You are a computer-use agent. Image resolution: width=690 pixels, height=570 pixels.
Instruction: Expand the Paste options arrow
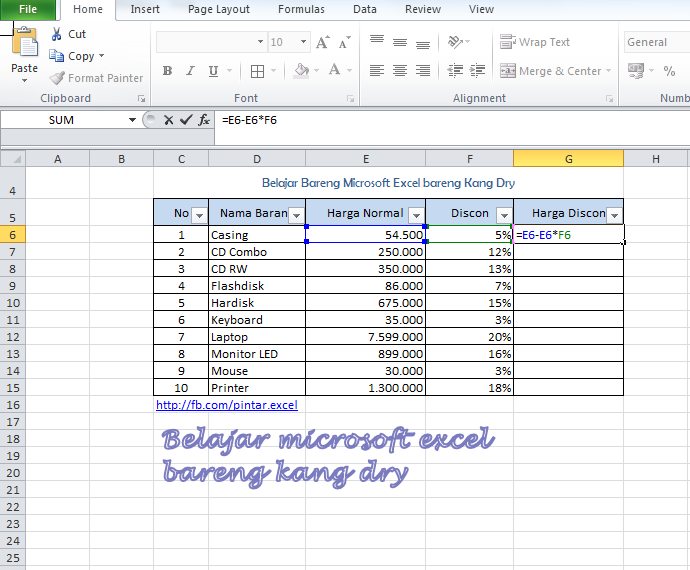click(25, 81)
